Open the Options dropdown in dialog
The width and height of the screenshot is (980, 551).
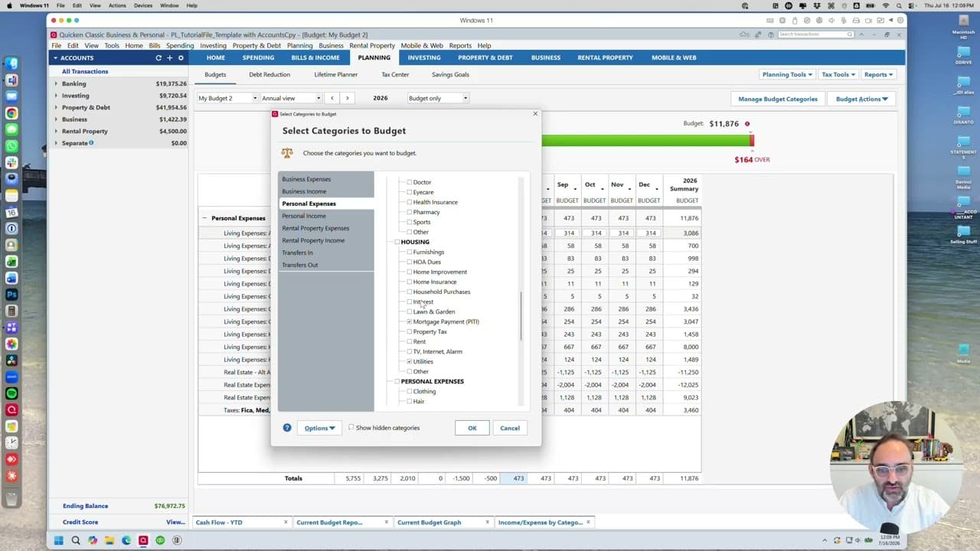319,428
